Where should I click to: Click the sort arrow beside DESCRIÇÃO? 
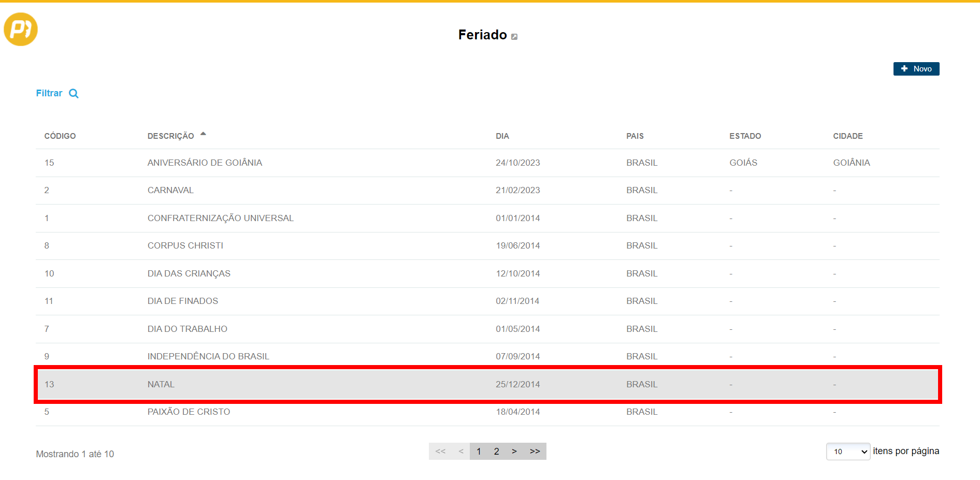point(203,134)
